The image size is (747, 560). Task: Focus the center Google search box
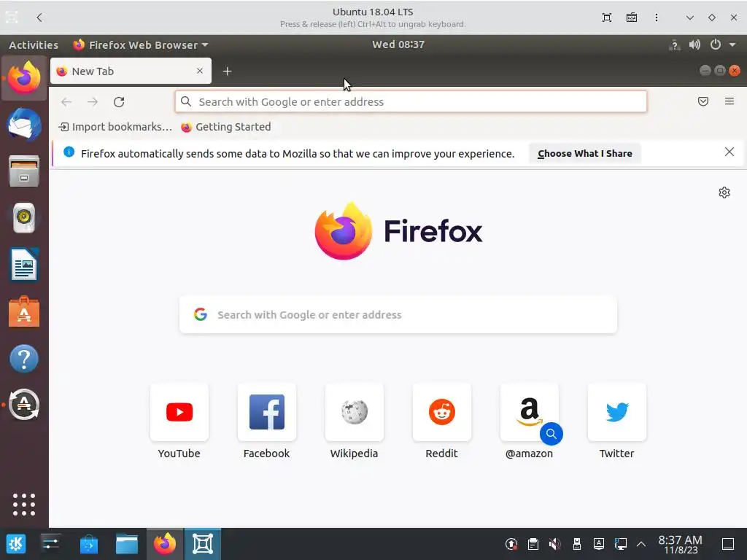[398, 315]
